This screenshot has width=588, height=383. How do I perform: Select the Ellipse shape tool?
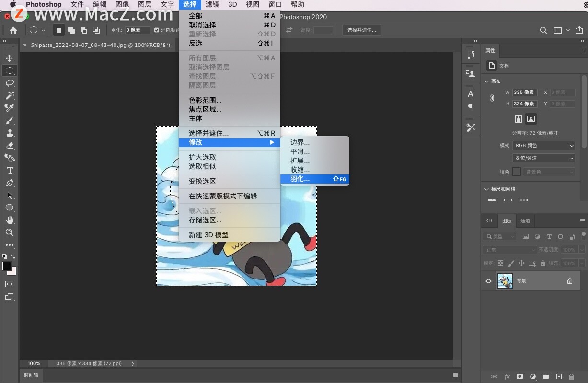click(x=10, y=208)
